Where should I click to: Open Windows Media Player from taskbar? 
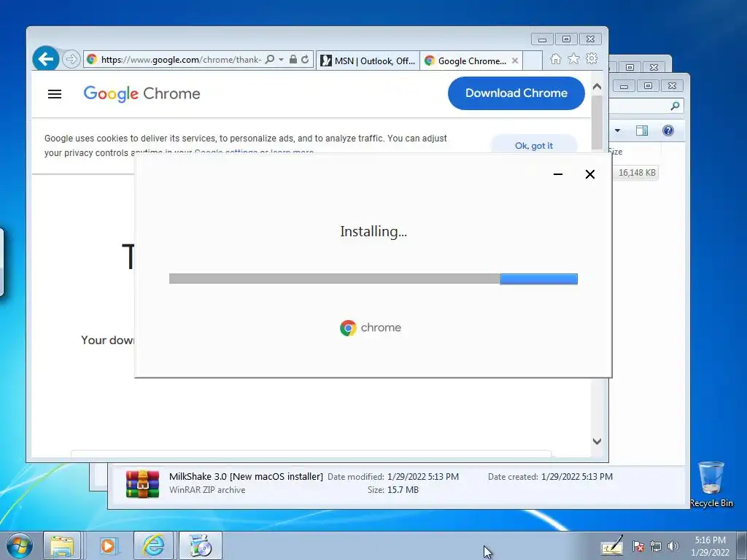coord(109,545)
